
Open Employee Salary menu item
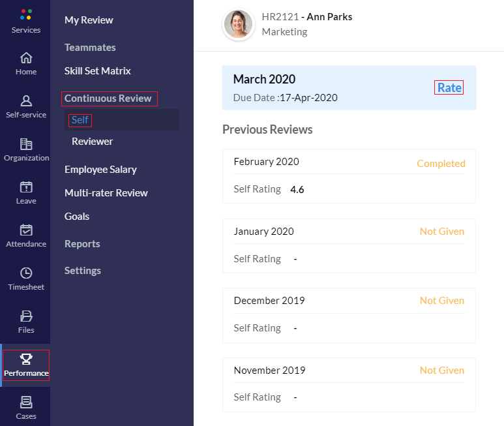point(100,170)
